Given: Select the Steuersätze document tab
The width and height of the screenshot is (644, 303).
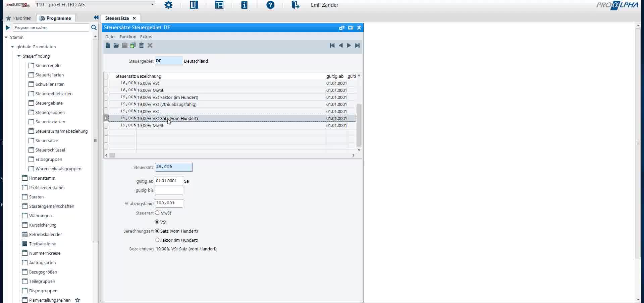Looking at the screenshot, I should pyautogui.click(x=117, y=18).
